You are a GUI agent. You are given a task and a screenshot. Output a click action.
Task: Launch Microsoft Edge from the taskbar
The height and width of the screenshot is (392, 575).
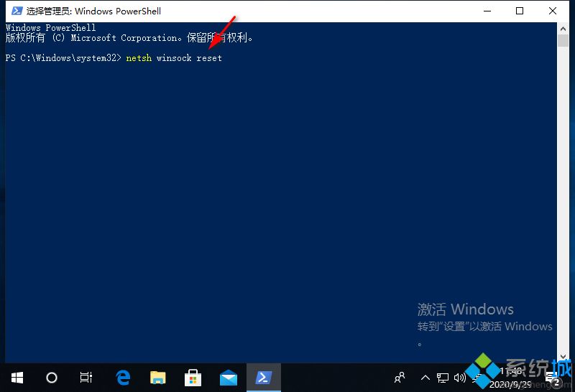pos(123,378)
